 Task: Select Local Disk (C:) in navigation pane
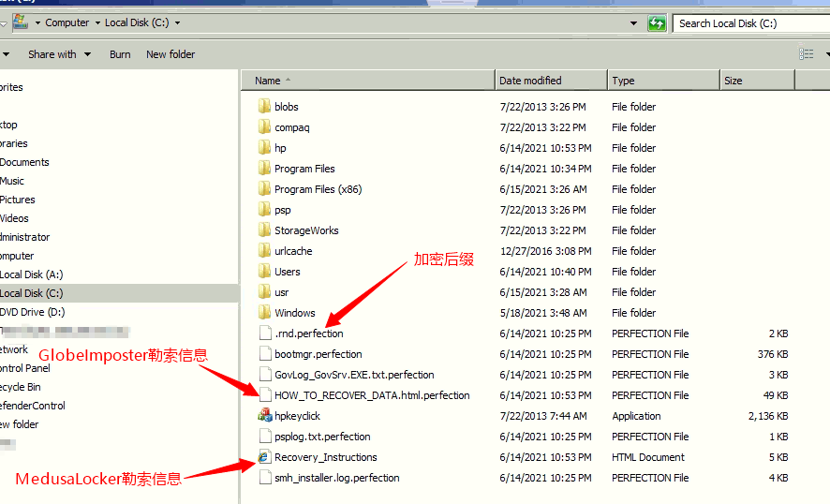[31, 293]
